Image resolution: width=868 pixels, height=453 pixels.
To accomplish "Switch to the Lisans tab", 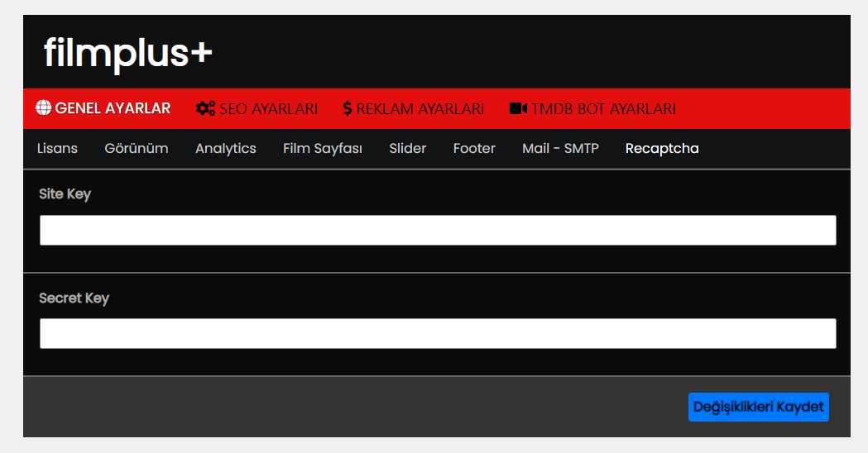I will (x=57, y=148).
